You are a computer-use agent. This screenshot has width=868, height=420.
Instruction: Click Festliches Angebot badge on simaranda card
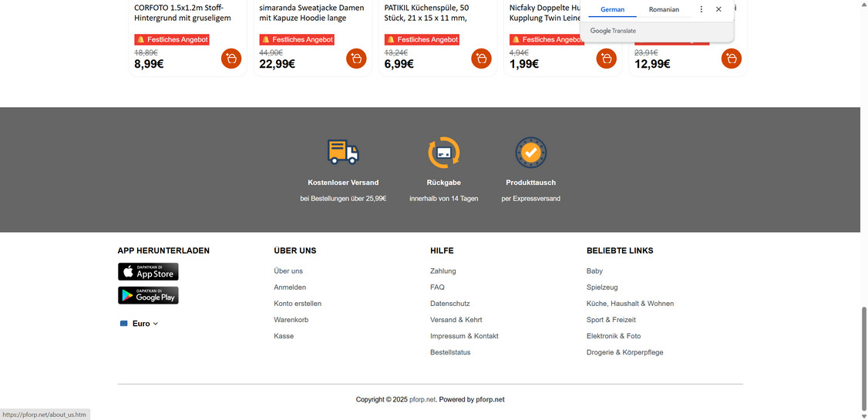[x=297, y=40]
